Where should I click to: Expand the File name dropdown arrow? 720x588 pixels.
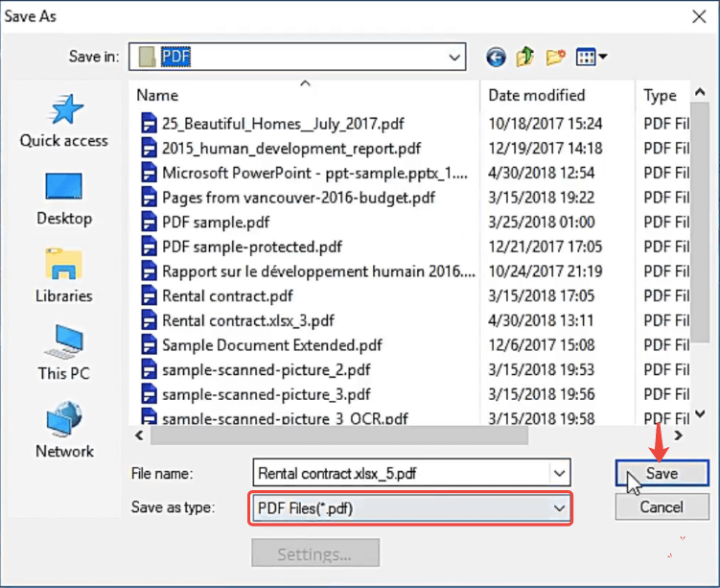[559, 473]
